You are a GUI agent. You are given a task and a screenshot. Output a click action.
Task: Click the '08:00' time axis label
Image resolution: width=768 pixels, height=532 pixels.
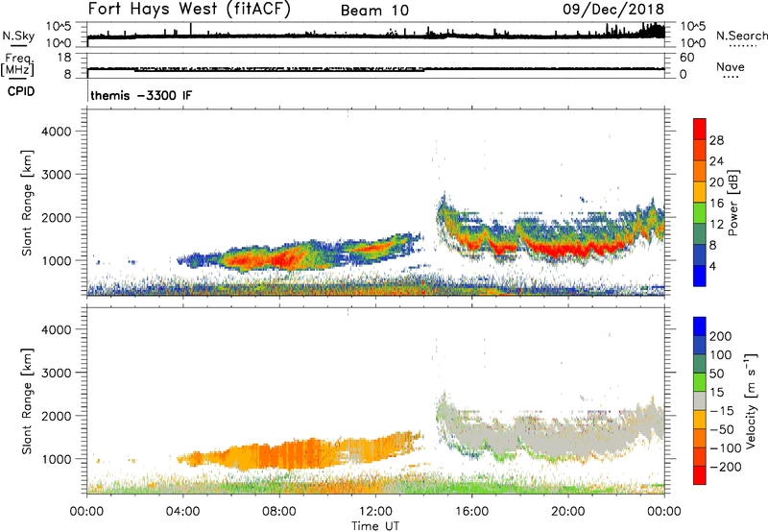click(279, 512)
